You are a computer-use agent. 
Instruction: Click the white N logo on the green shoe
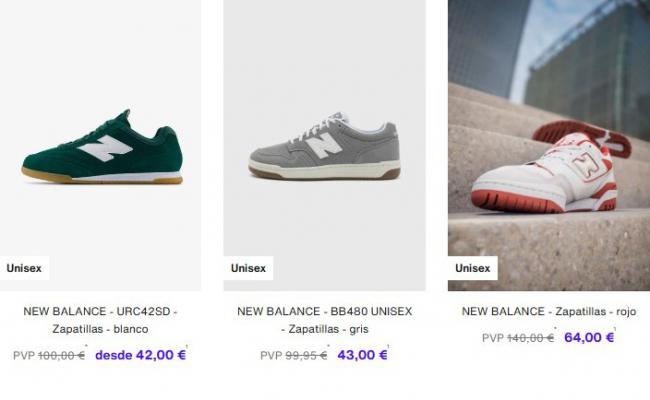pos(105,148)
